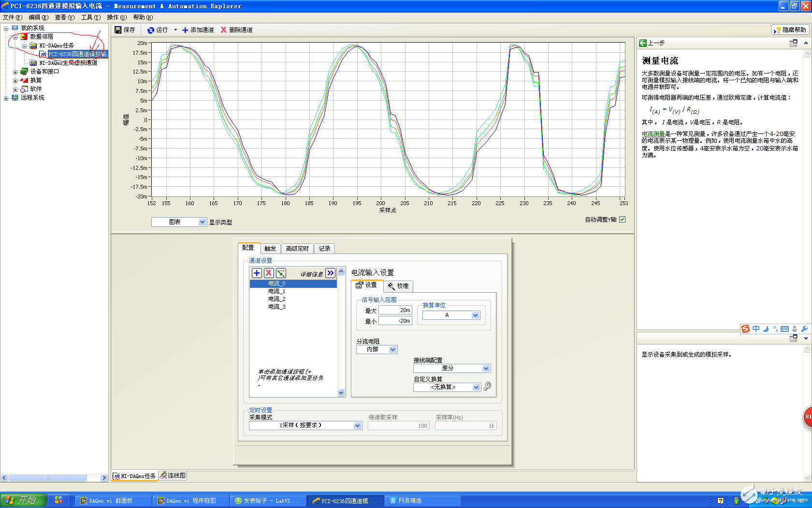Select channel 电流_1 in the list
This screenshot has height=508, width=812.
click(293, 291)
